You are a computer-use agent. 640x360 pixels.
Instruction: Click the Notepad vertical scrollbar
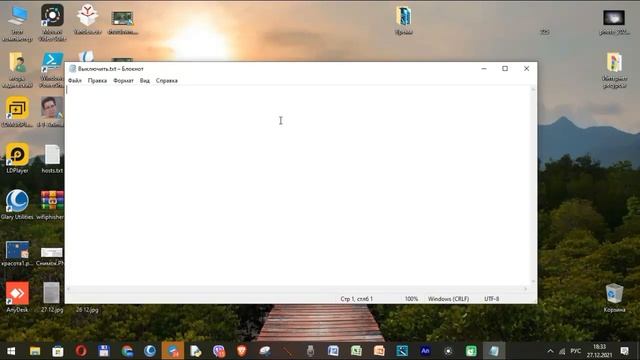pyautogui.click(x=533, y=186)
